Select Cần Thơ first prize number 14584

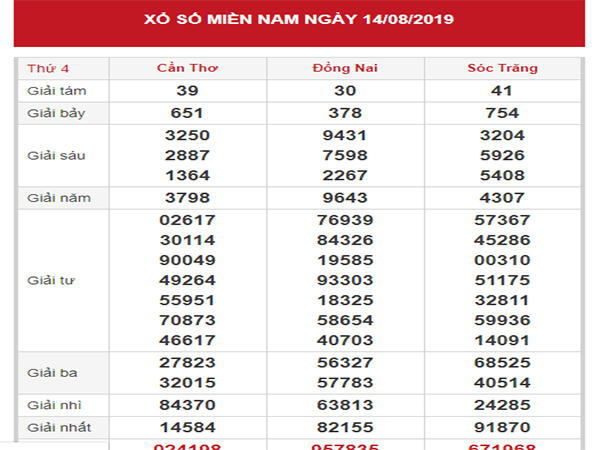(x=188, y=427)
